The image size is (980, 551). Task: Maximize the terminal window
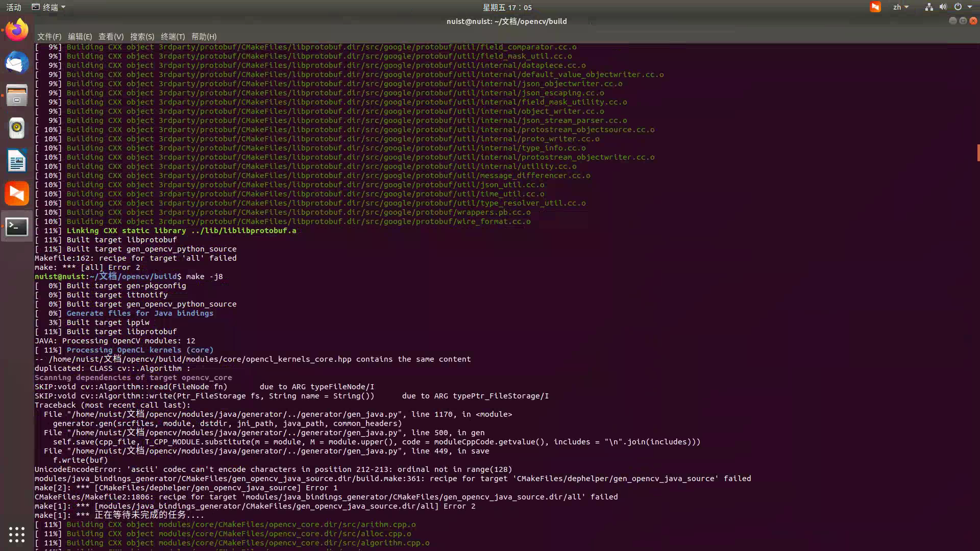click(963, 21)
